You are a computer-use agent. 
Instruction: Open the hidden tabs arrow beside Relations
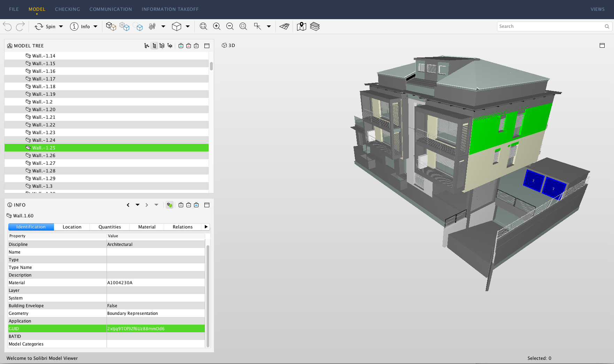(206, 227)
